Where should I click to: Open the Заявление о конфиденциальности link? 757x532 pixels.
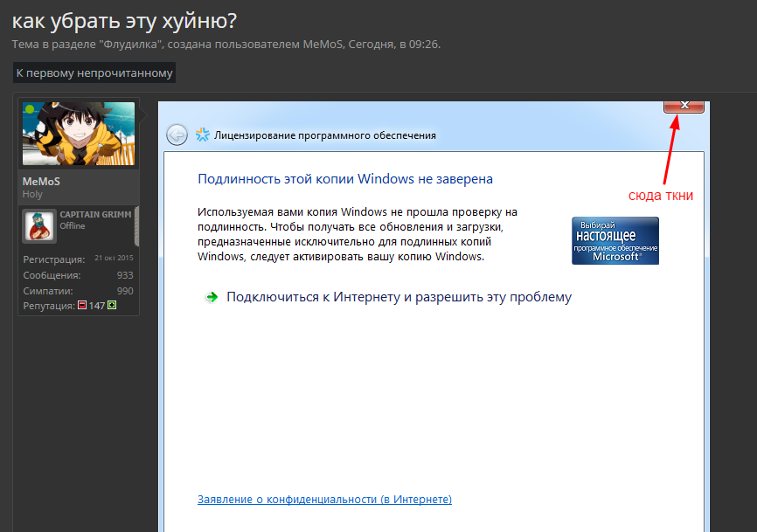[x=324, y=499]
